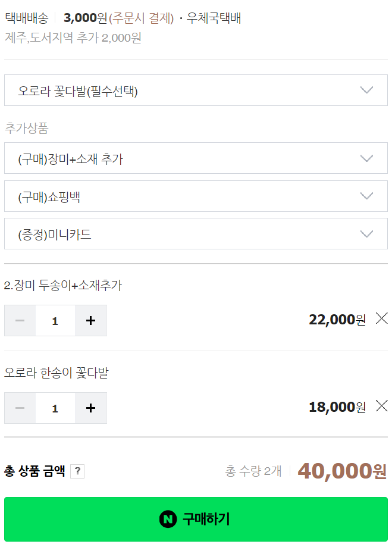
Task: Select the 오로라 한송이 꽃다발 quantity field
Action: 55,408
